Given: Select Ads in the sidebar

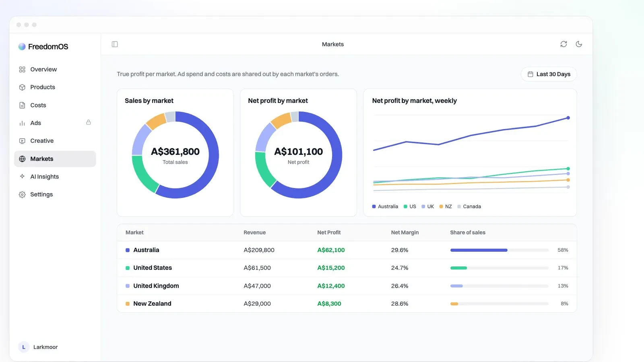Looking at the screenshot, I should click(55, 123).
